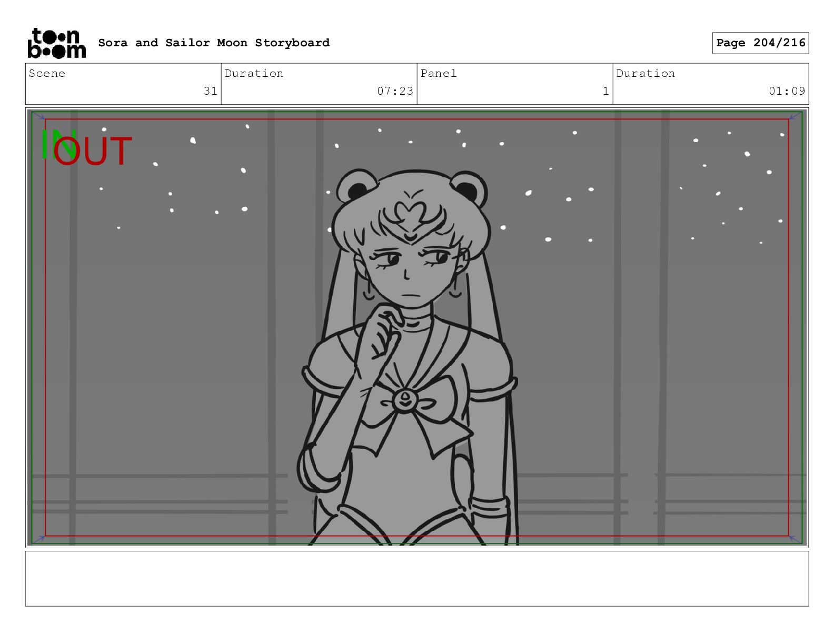
Task: Select the panel duration value "01:09"
Action: pos(787,91)
